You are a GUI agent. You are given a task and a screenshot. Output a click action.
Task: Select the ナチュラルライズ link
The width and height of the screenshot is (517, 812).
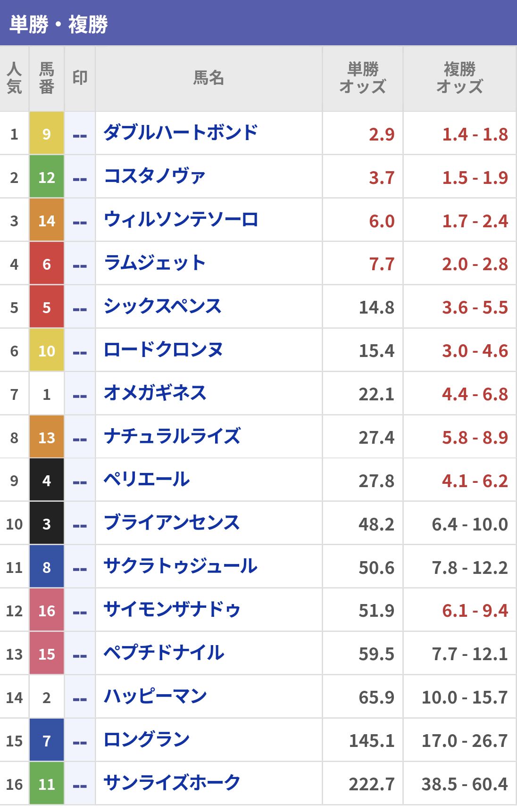172,437
